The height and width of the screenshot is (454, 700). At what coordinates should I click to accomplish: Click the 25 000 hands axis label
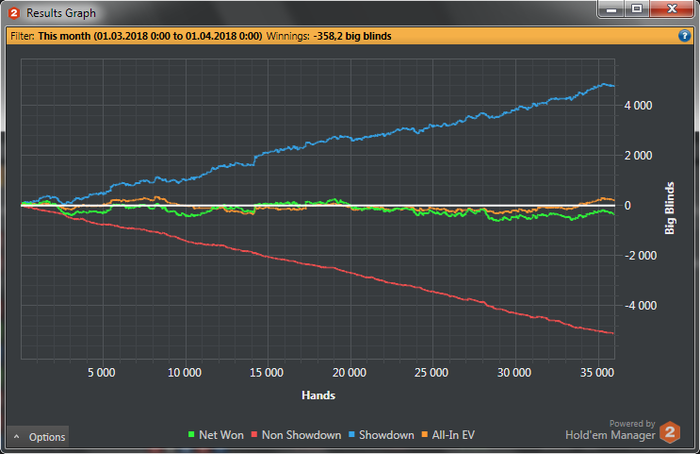point(431,373)
